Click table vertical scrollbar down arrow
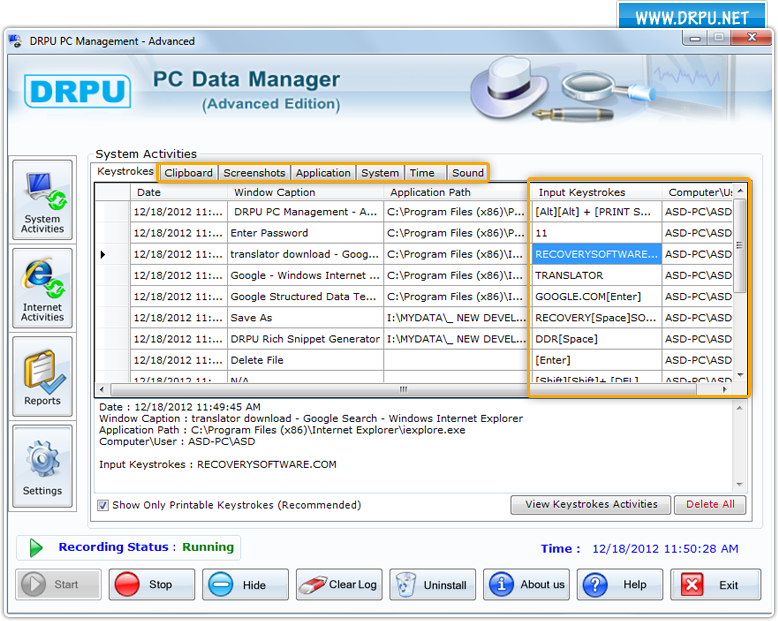Image resolution: width=778 pixels, height=621 pixels. pos(740,375)
